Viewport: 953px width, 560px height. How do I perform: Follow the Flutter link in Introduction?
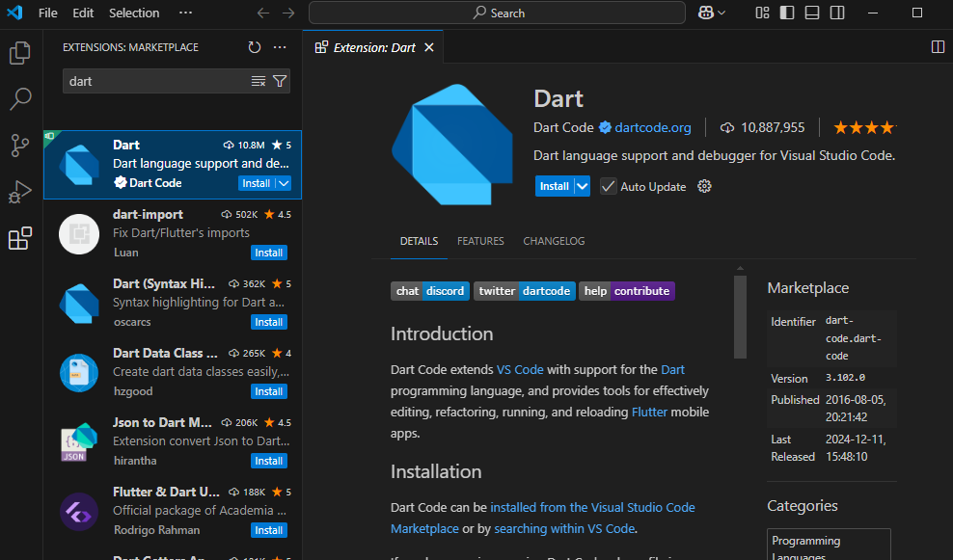(x=649, y=412)
